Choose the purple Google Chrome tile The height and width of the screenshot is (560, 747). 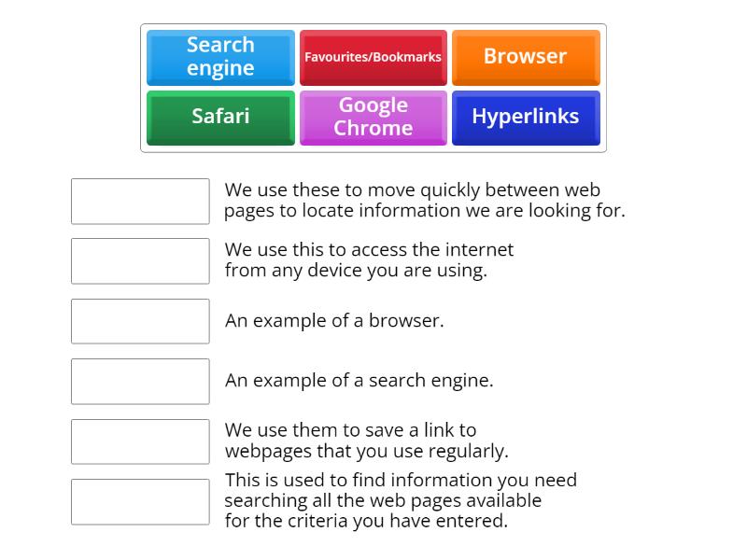[x=373, y=117]
